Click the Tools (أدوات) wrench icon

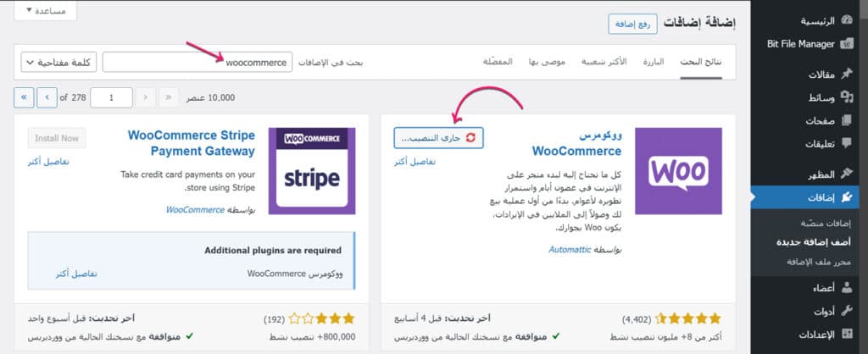click(847, 311)
